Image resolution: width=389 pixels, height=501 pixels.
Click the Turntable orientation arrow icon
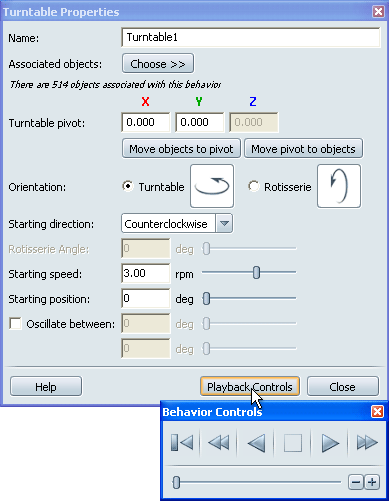tap(212, 186)
